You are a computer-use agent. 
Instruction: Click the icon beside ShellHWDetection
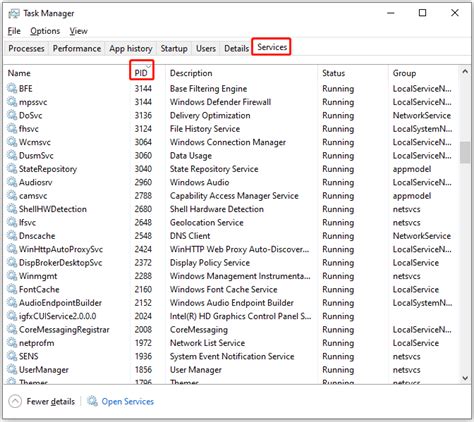click(12, 209)
